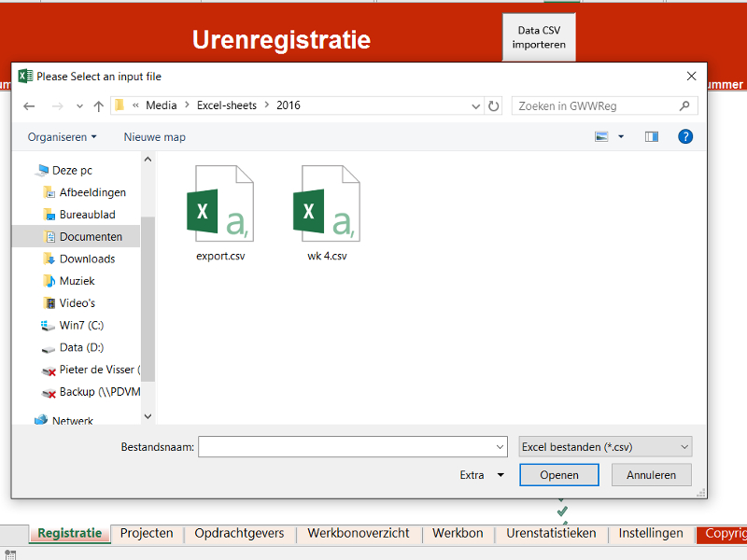This screenshot has width=747, height=560.
Task: Select the wk 4.csv file icon
Action: click(x=327, y=203)
